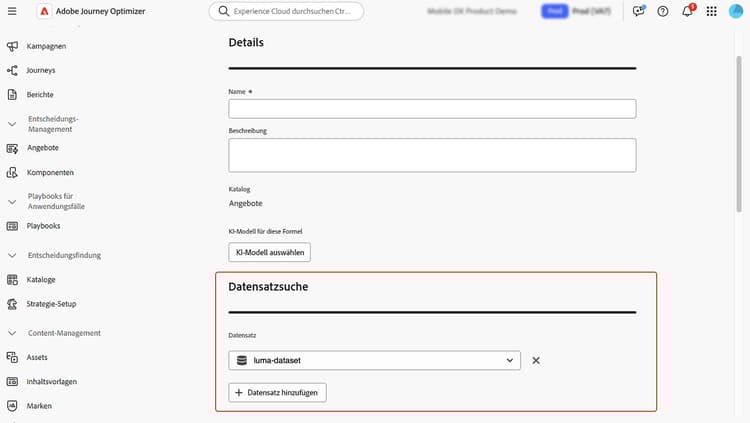This screenshot has width=750, height=423.
Task: Remove the luma-dataset with X icon
Action: (x=536, y=360)
